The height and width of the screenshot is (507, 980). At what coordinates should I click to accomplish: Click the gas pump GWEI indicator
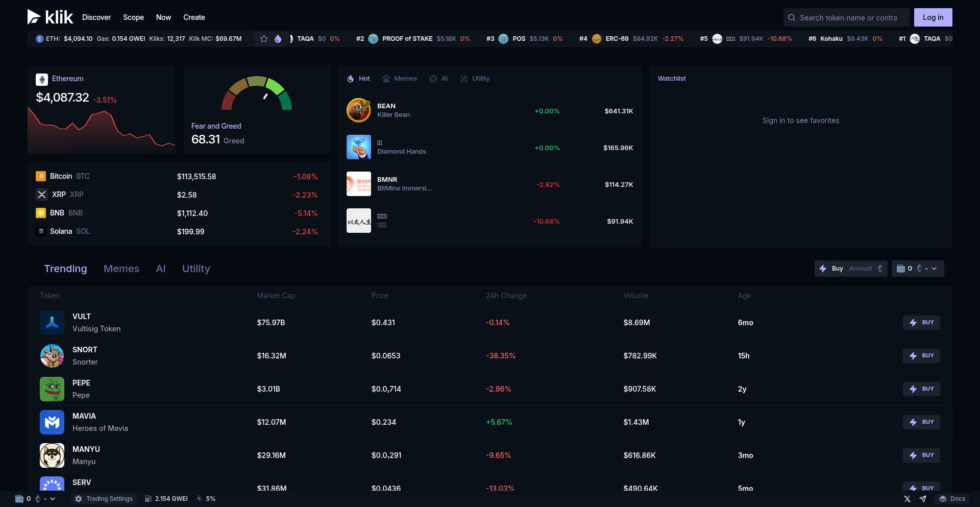(x=166, y=499)
